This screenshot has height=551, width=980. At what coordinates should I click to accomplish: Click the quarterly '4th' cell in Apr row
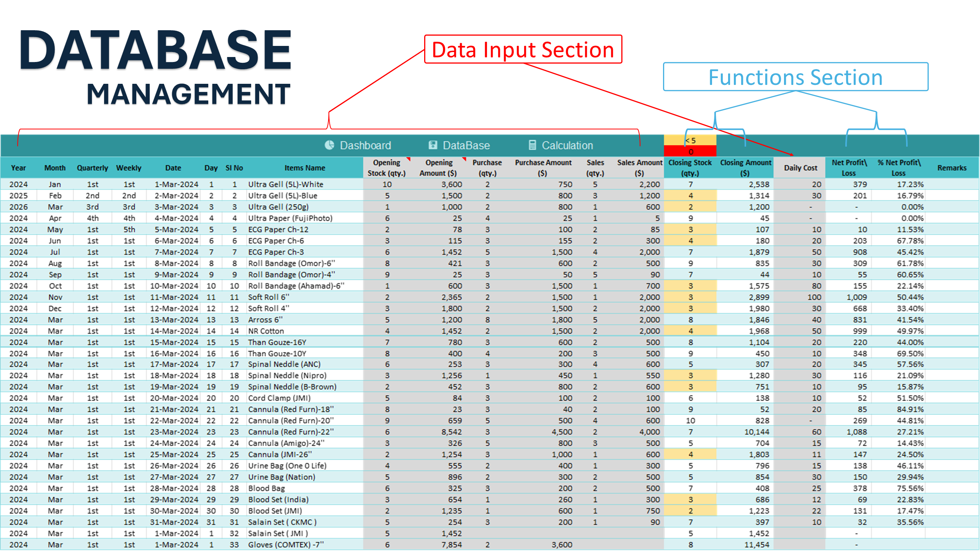92,218
